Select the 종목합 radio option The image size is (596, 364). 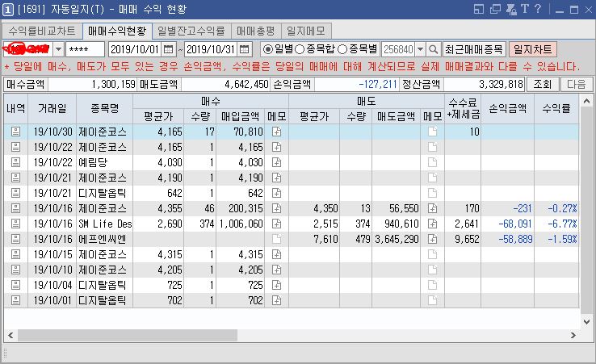(300, 49)
